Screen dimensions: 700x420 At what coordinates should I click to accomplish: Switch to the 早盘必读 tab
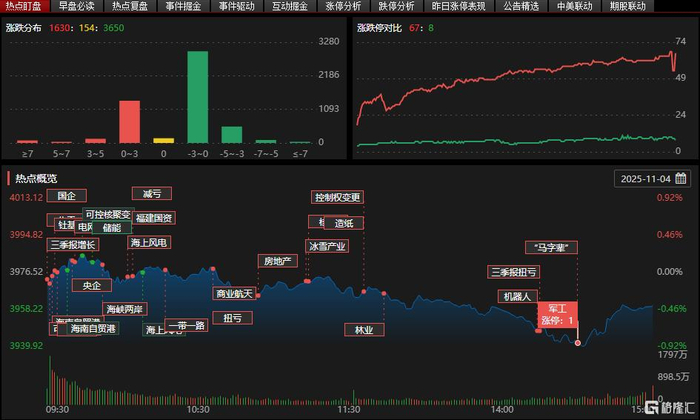coord(76,6)
